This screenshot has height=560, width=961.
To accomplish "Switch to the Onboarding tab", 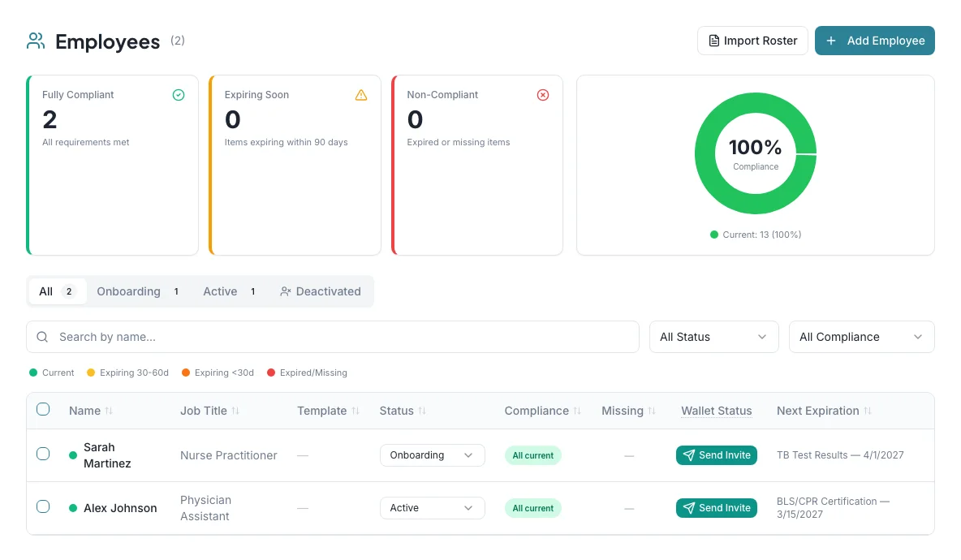I will click(x=139, y=291).
